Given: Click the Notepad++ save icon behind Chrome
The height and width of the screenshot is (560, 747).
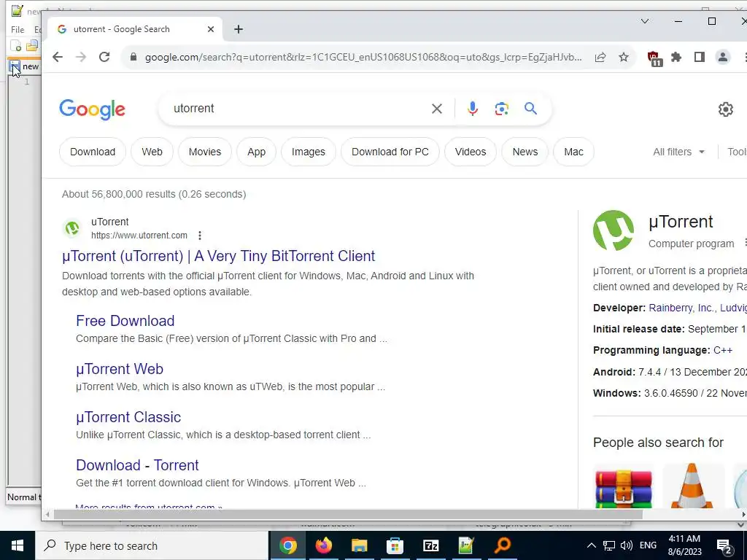Looking at the screenshot, I should pyautogui.click(x=15, y=66).
